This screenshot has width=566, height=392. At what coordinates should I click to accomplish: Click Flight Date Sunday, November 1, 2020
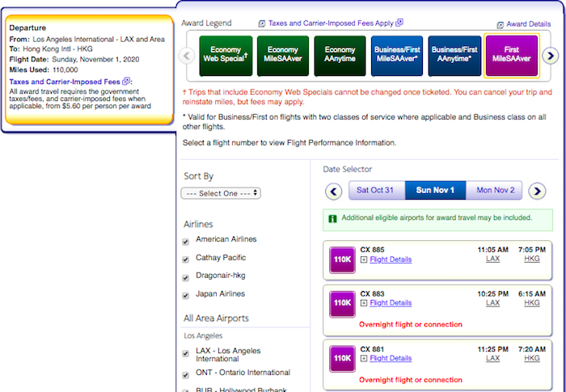[x=95, y=59]
